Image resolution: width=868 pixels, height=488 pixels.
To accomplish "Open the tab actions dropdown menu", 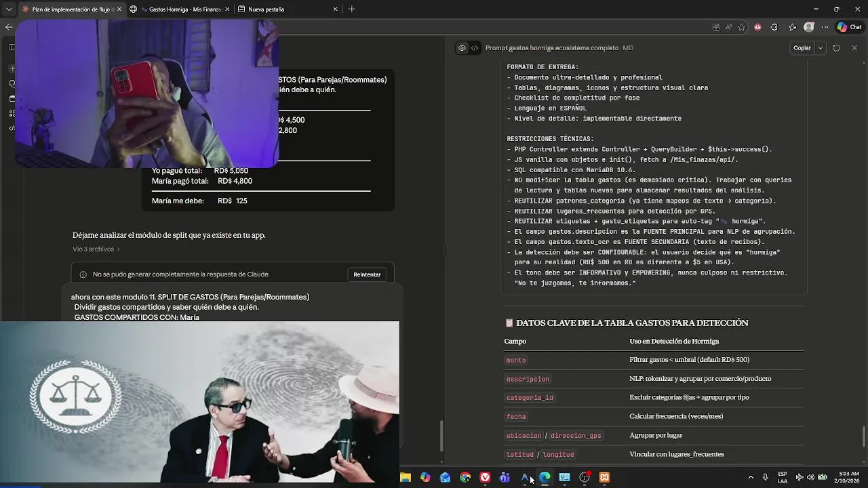I will point(8,9).
